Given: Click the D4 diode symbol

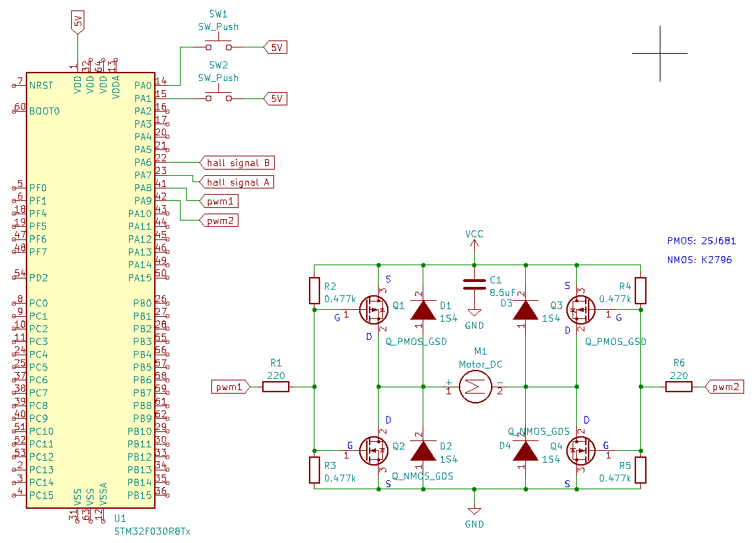Looking at the screenshot, I should [526, 451].
